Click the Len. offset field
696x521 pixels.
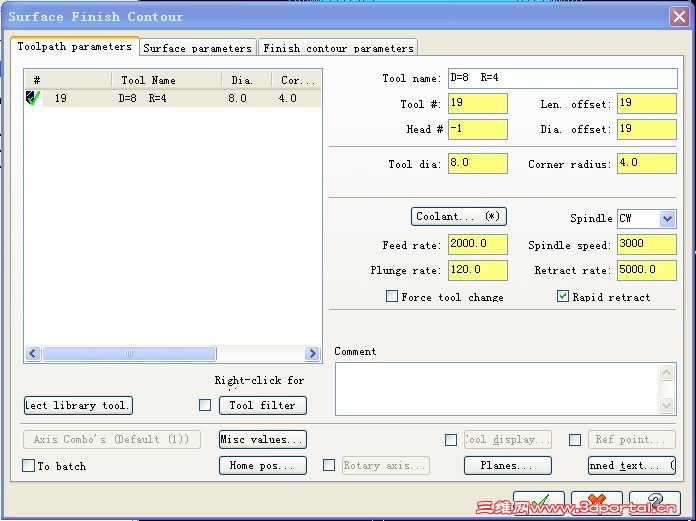(647, 103)
